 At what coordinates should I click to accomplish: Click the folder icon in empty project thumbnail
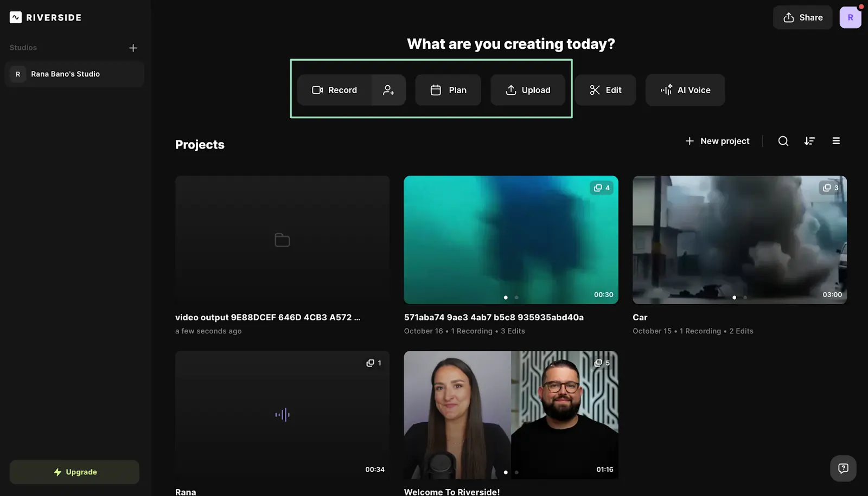point(282,240)
